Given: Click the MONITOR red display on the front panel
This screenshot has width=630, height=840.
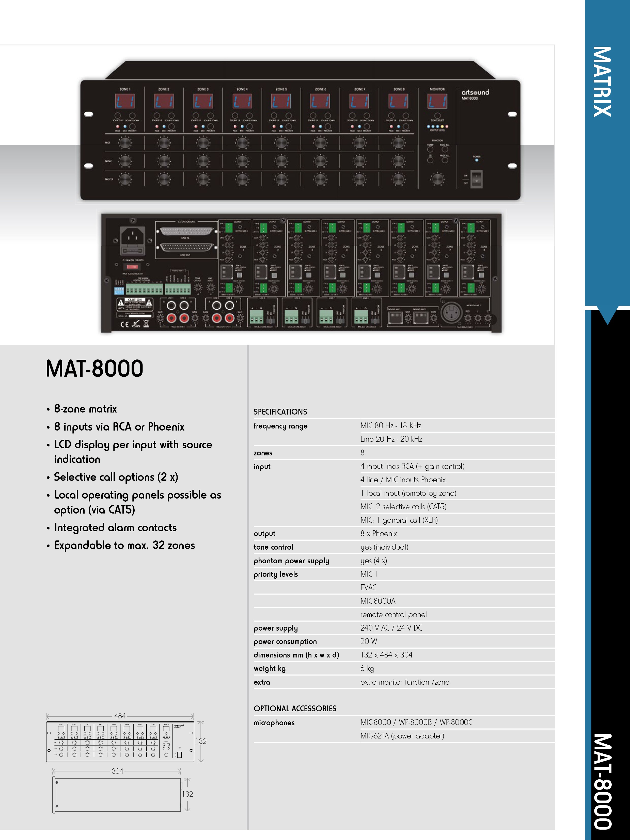Looking at the screenshot, I should pyautogui.click(x=437, y=102).
